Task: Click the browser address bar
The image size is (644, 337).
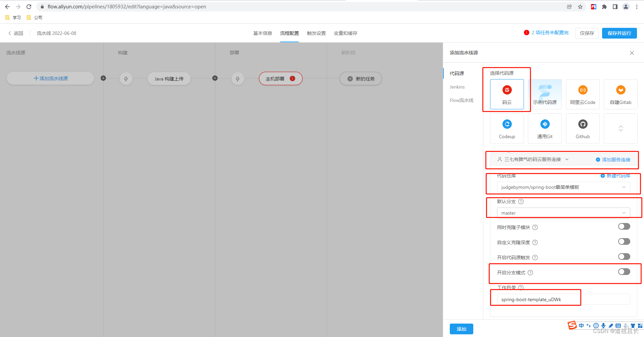Action: click(302, 7)
